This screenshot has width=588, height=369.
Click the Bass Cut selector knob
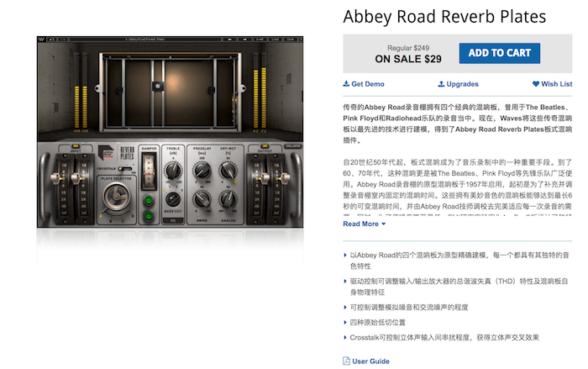173,199
